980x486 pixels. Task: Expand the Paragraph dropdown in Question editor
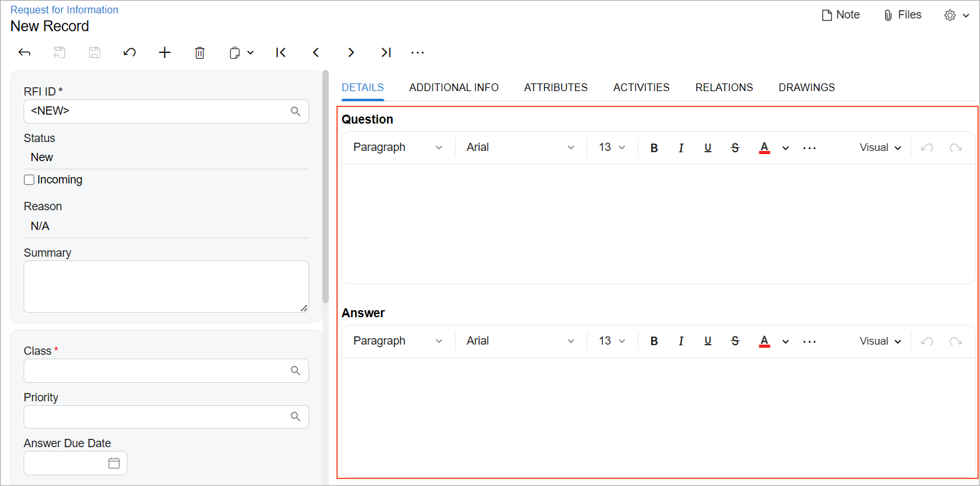(x=398, y=148)
